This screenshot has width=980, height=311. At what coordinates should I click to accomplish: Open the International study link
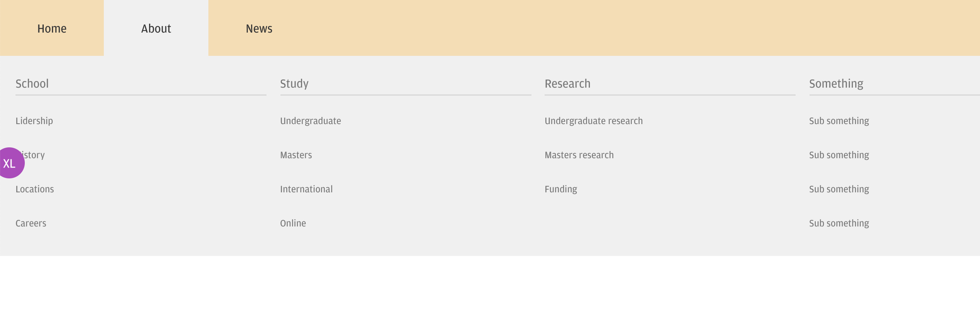pyautogui.click(x=306, y=189)
